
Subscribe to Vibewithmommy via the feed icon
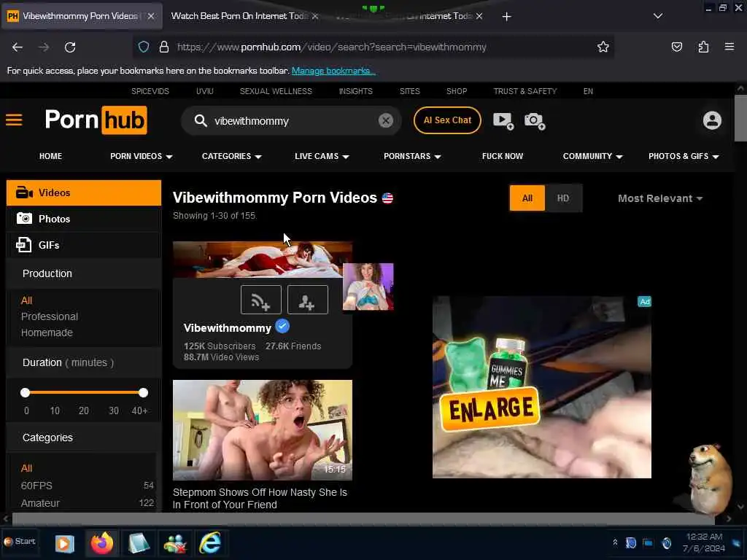[x=260, y=300]
